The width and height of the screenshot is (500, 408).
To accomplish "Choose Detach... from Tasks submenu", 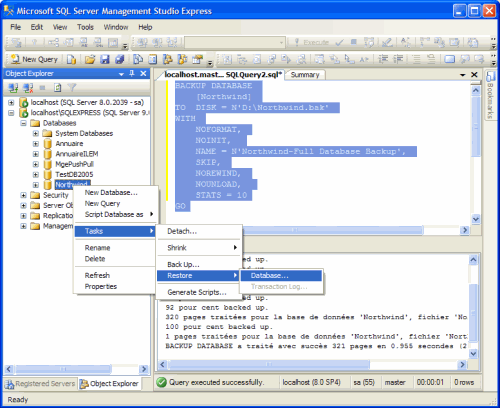I will [x=199, y=231].
